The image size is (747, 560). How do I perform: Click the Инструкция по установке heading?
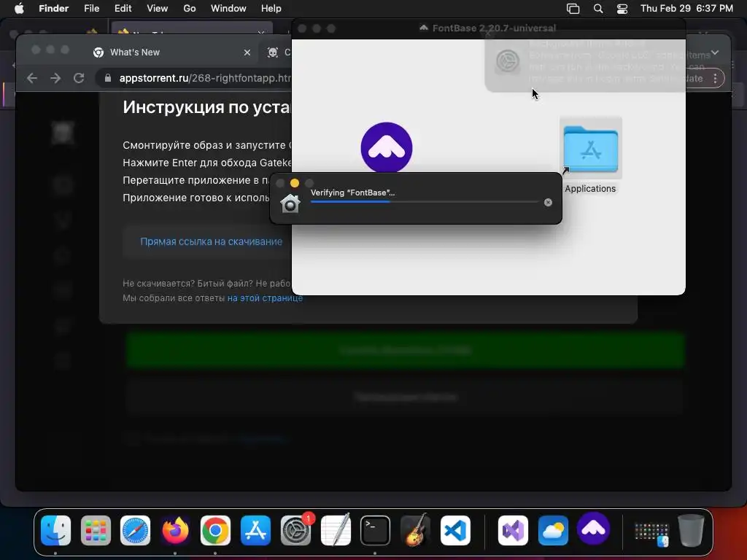click(x=206, y=107)
